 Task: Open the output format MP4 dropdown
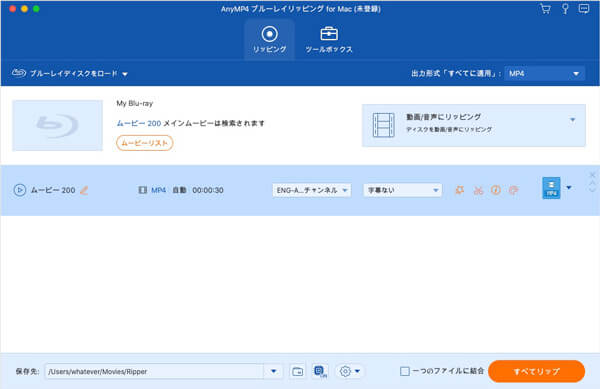tap(545, 73)
